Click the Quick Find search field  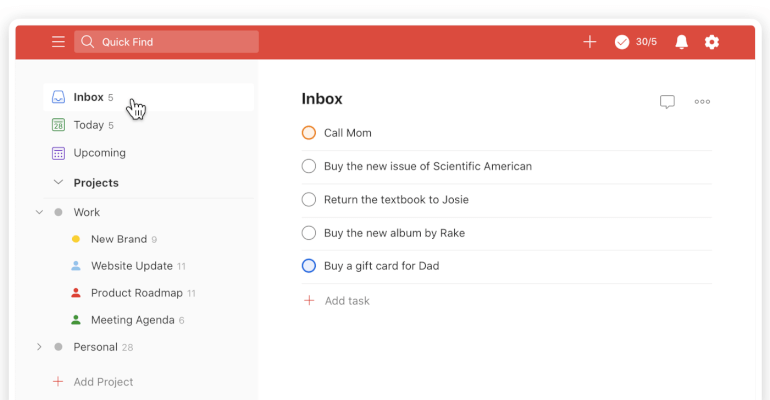[166, 42]
